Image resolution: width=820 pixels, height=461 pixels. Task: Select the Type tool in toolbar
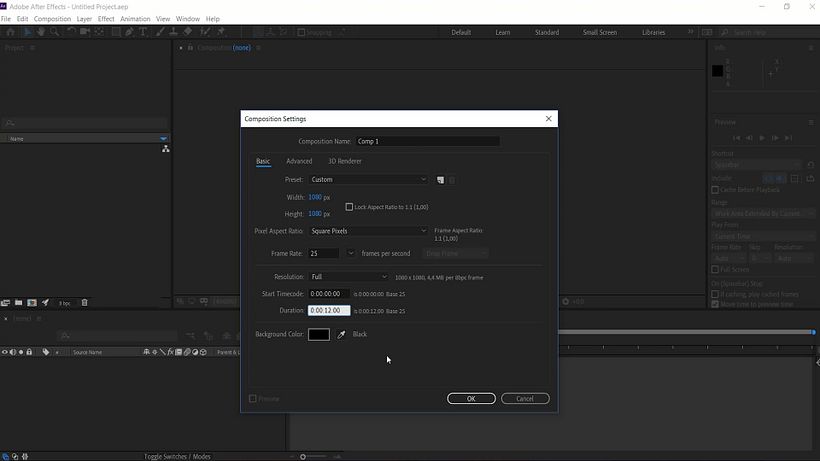pyautogui.click(x=144, y=32)
